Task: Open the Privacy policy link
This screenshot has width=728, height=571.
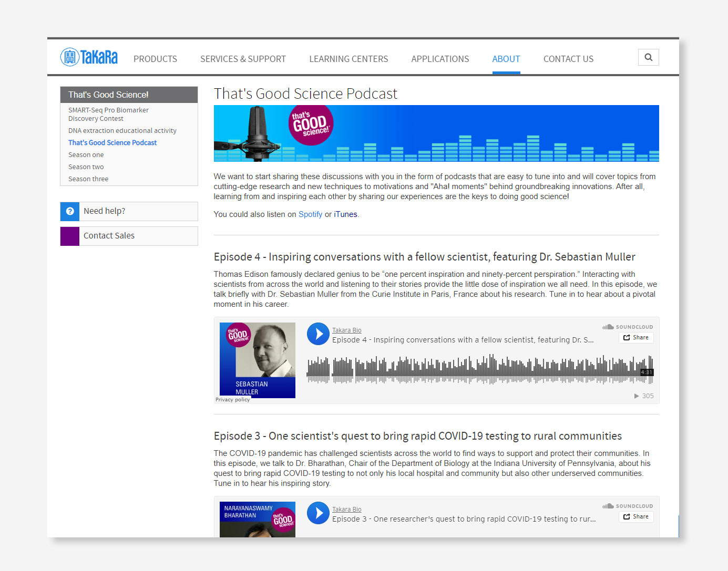Action: (232, 400)
